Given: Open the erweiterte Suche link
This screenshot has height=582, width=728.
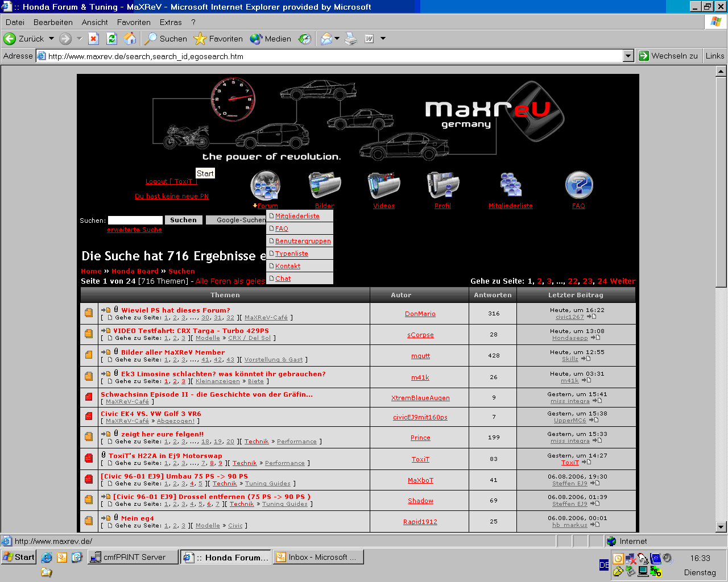Looking at the screenshot, I should point(134,230).
